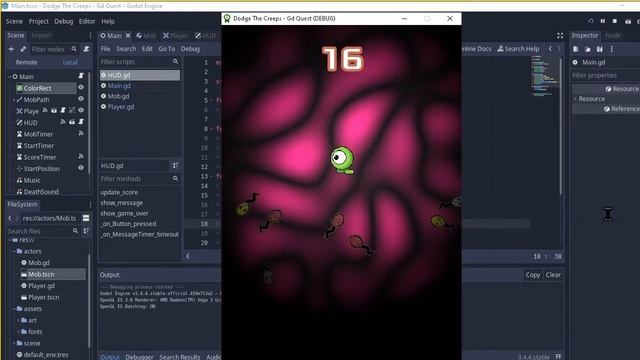Collapse the Resource section in Inspector
The width and height of the screenshot is (640, 360).
(575, 99)
